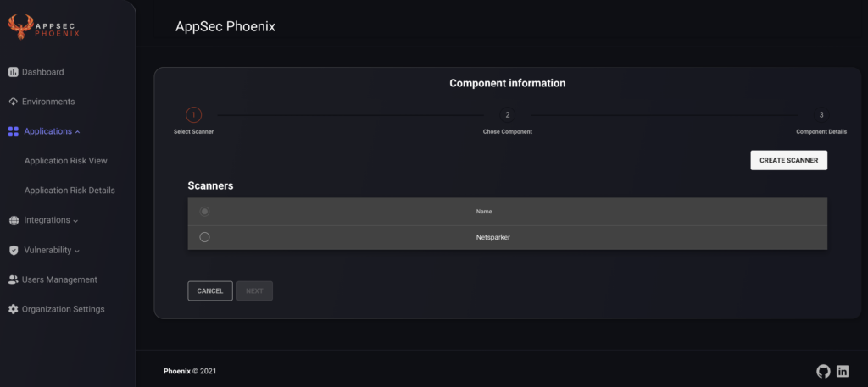Open Application Risk Details

point(70,191)
